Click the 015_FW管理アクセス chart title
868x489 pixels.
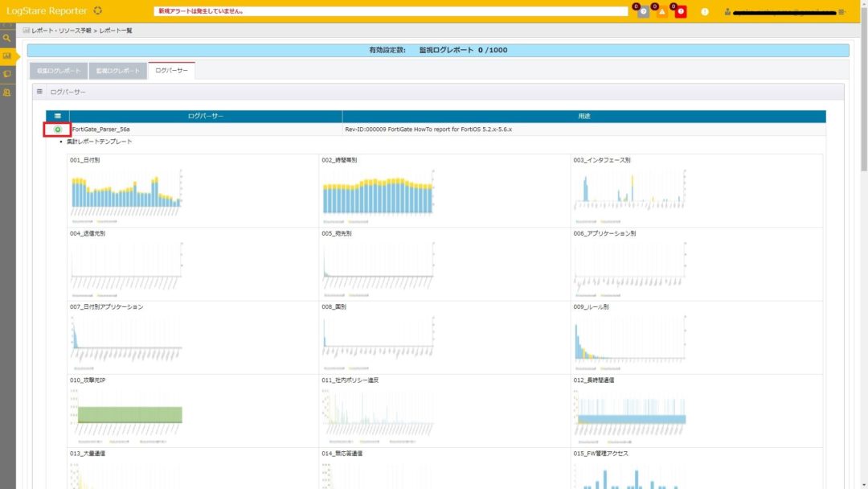pyautogui.click(x=600, y=454)
